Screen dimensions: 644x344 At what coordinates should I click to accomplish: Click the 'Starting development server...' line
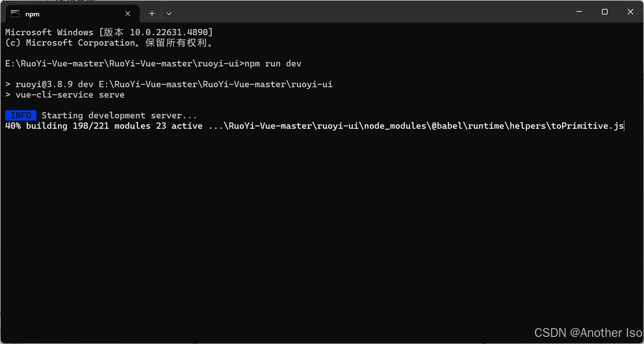click(x=119, y=115)
